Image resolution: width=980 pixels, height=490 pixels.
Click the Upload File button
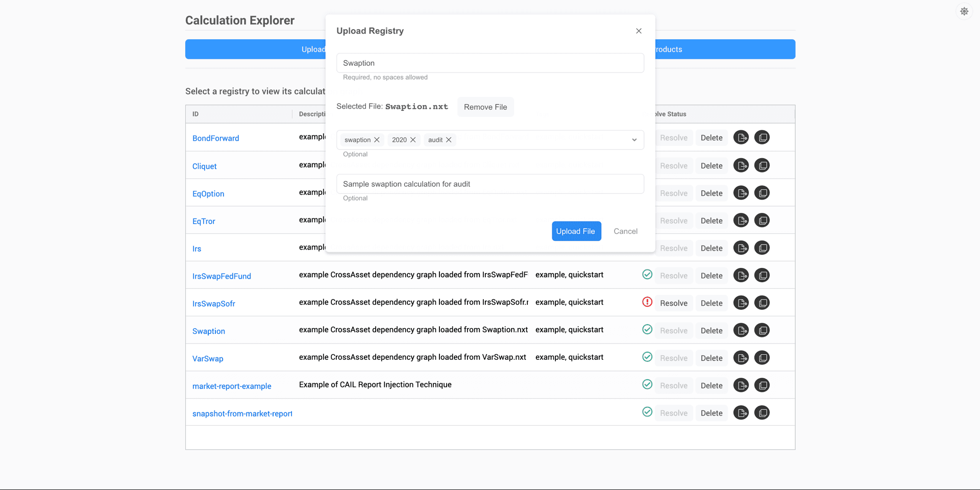coord(576,231)
